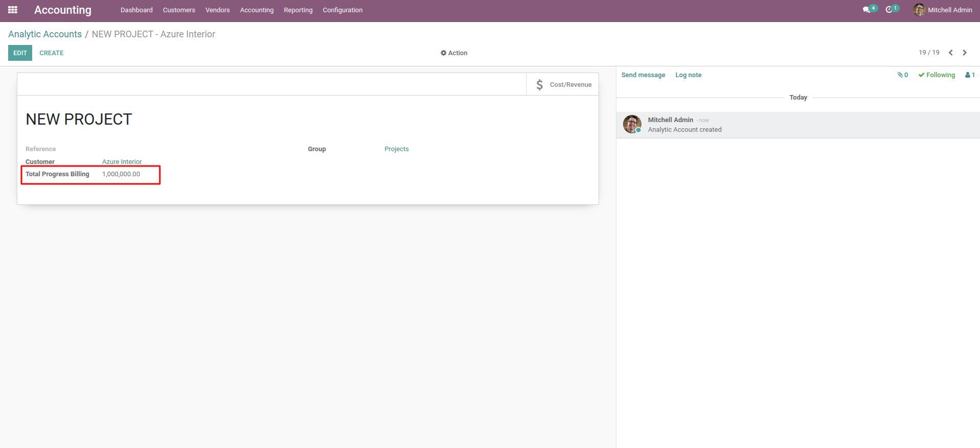The height and width of the screenshot is (448, 980).
Task: Open the Accounting menu item
Action: coord(257,10)
